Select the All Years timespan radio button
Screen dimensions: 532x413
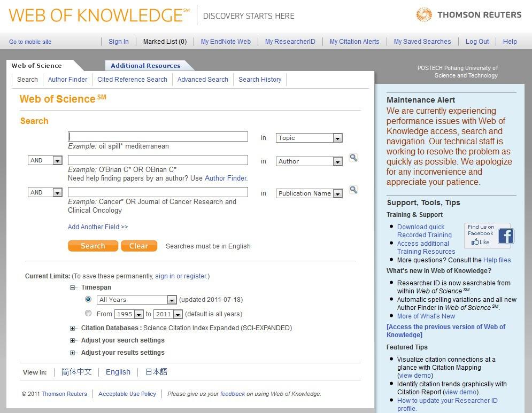[88, 299]
